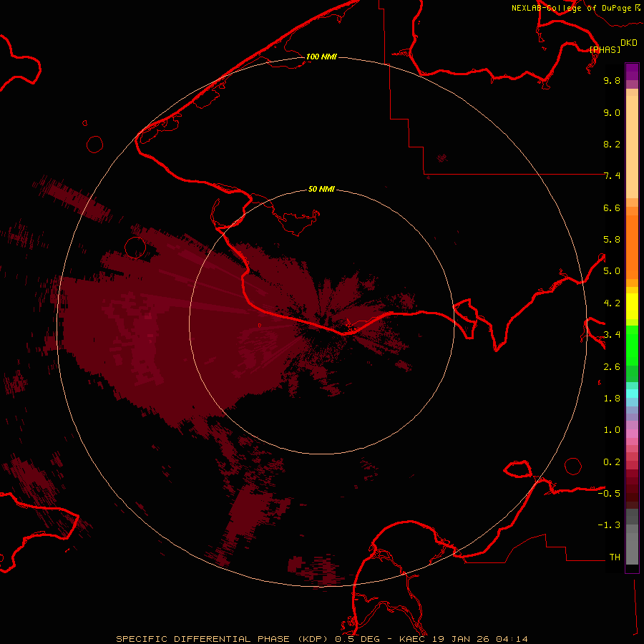Click the -0.5 value on the color scale
Viewport: 644px width, 644px height.
pos(609,493)
